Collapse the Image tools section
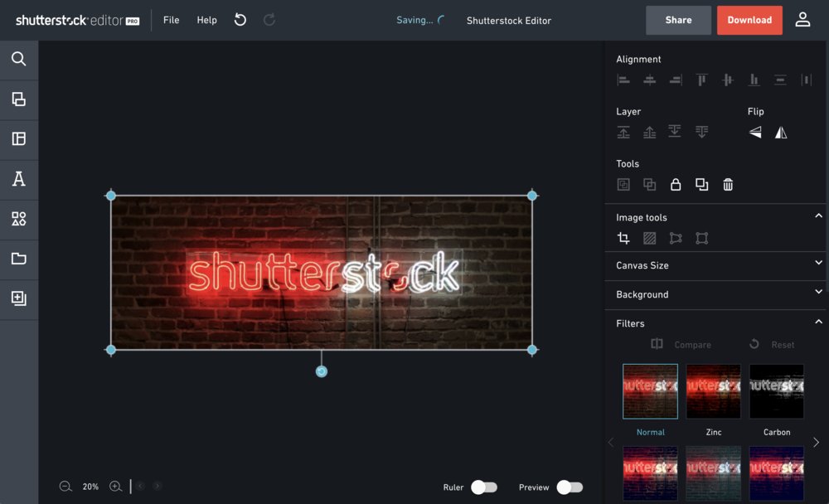This screenshot has height=504, width=829. 818,216
